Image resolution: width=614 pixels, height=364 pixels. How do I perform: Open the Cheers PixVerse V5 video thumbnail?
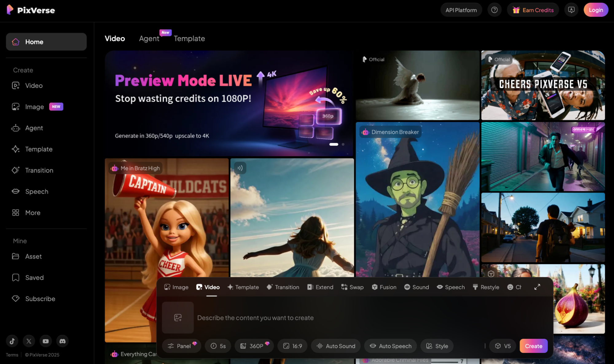543,85
